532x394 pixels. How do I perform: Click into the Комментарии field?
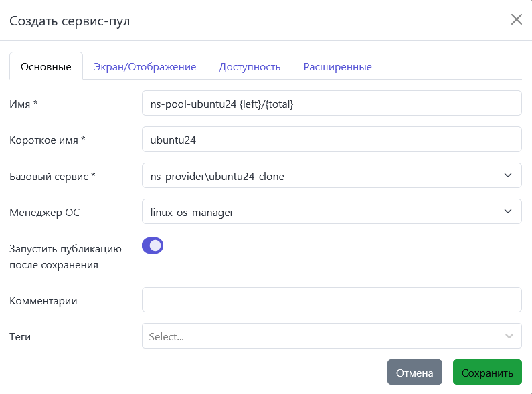pos(331,300)
